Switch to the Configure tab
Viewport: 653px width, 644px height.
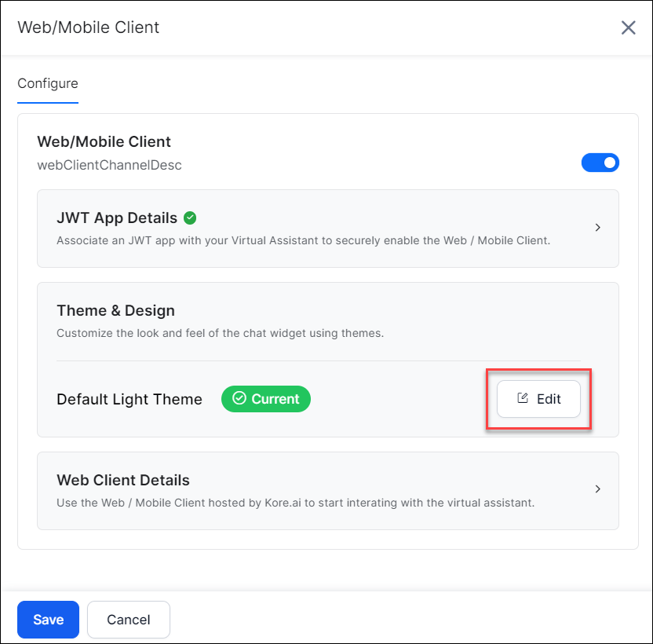pos(48,83)
